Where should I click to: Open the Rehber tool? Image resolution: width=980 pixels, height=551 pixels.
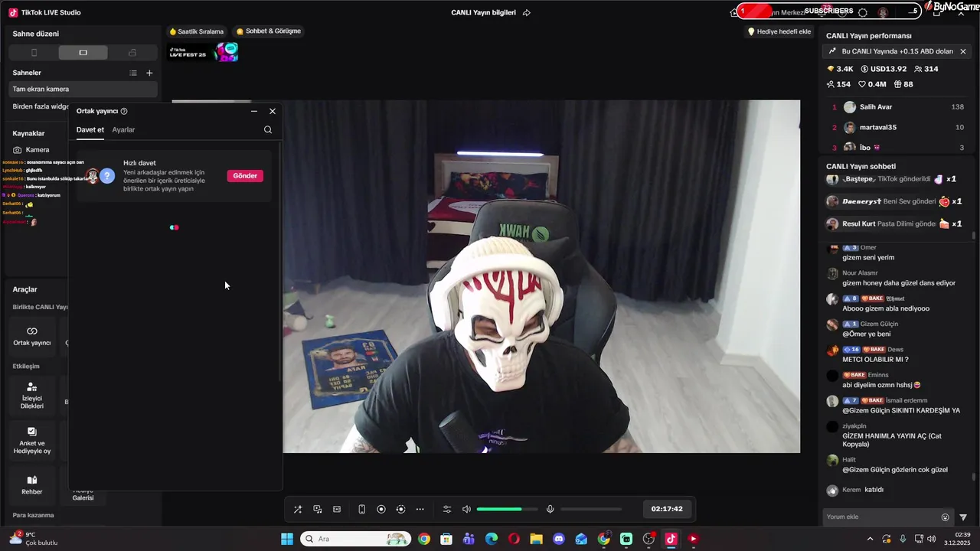pyautogui.click(x=32, y=485)
